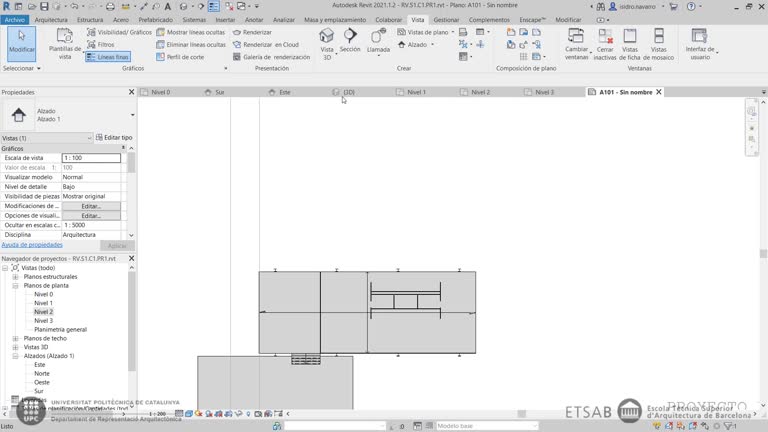This screenshot has width=768, height=432.
Task: Collapse Vistas (todo) tree node
Action: (x=5, y=268)
